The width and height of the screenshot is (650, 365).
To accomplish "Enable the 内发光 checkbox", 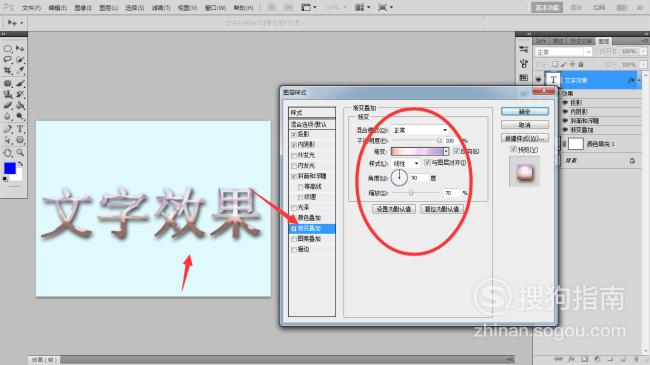I will pos(293,166).
